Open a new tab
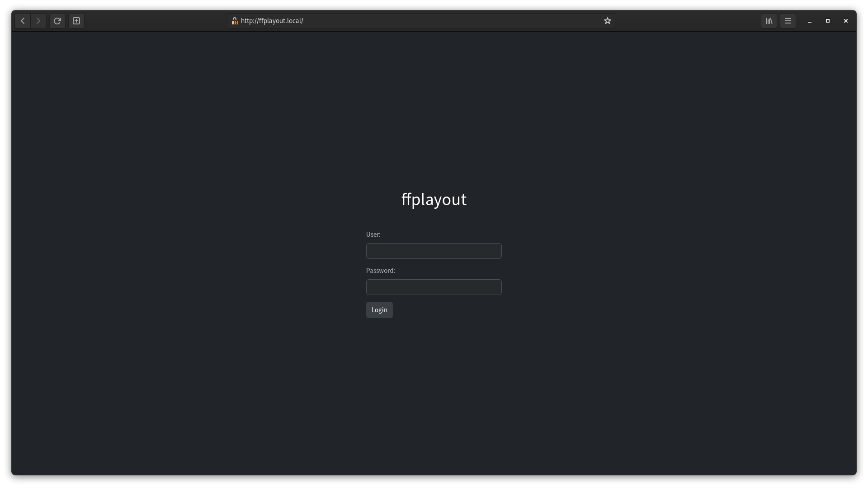 [x=76, y=21]
